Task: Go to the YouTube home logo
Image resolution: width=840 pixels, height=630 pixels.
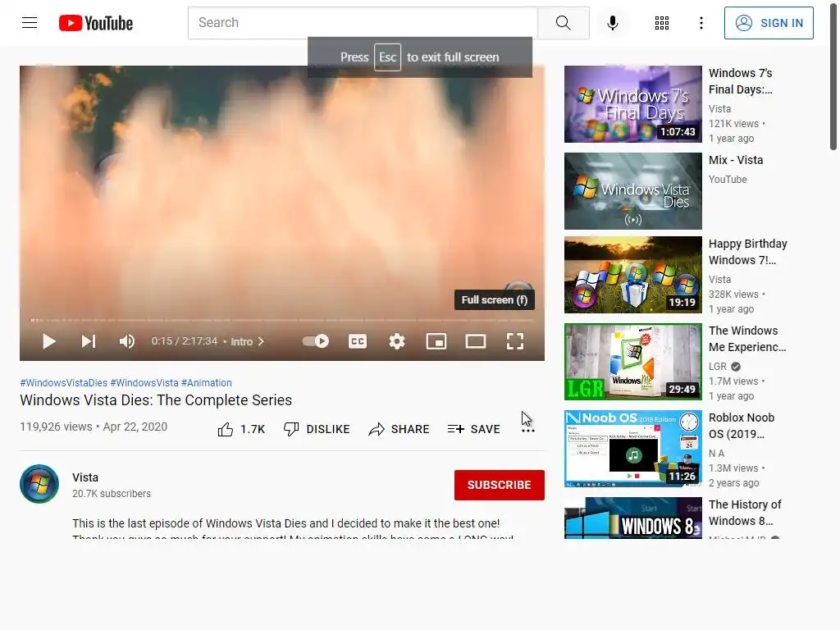Action: (96, 23)
